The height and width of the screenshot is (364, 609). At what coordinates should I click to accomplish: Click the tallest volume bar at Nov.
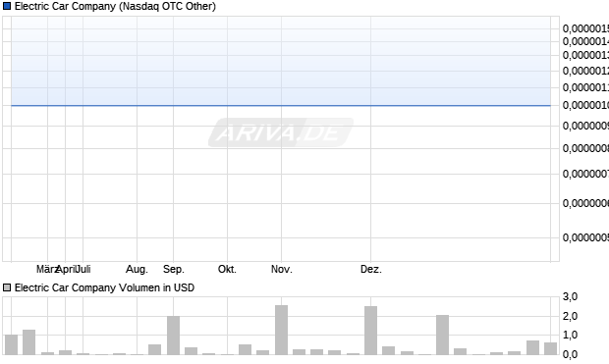[x=282, y=330]
